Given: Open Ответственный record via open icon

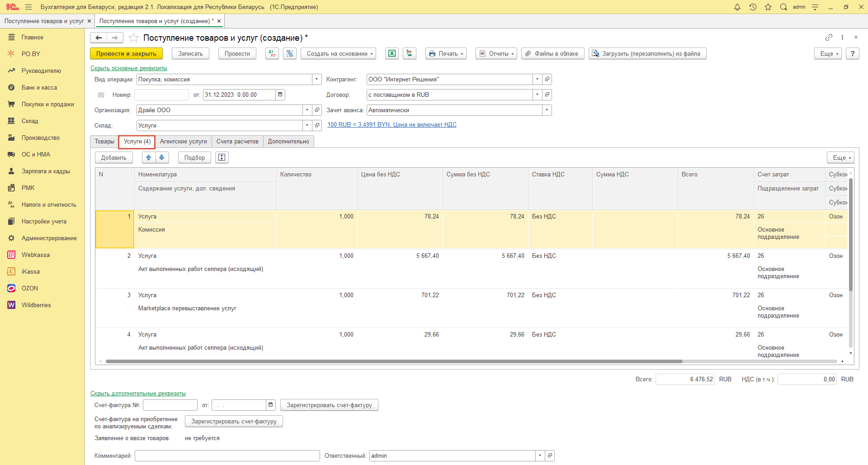Looking at the screenshot, I should tap(550, 456).
